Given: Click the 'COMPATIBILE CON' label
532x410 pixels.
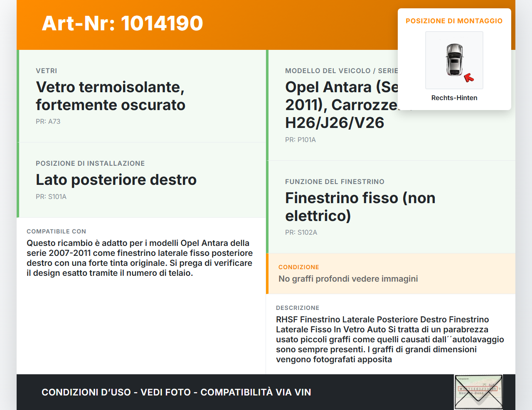Looking at the screenshot, I should 57,231.
